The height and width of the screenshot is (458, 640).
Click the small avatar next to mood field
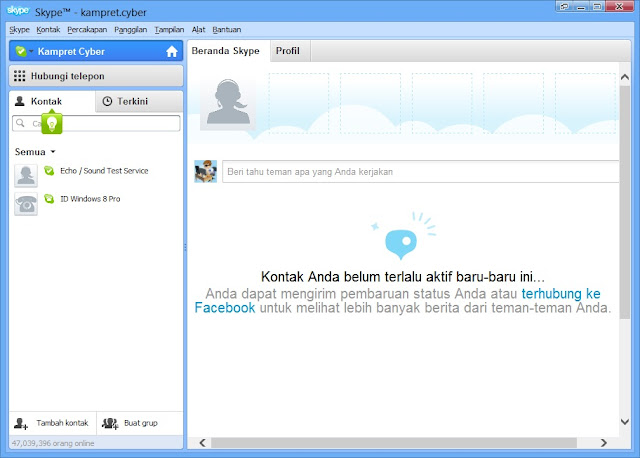(206, 171)
